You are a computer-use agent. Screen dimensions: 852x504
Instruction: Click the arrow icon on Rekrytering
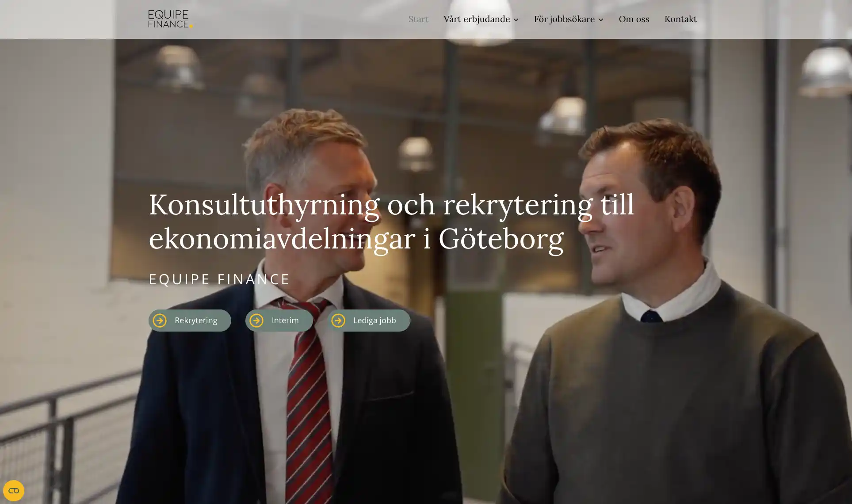[x=160, y=321]
